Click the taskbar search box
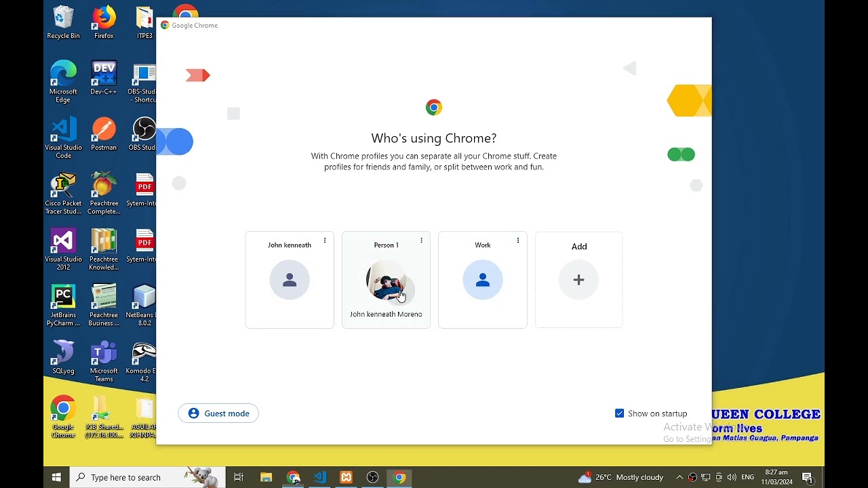 [x=149, y=477]
